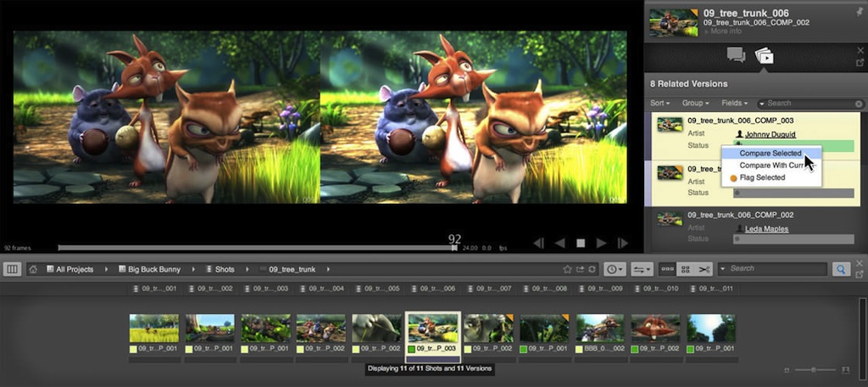Click the related versions stack icon

pyautogui.click(x=764, y=56)
